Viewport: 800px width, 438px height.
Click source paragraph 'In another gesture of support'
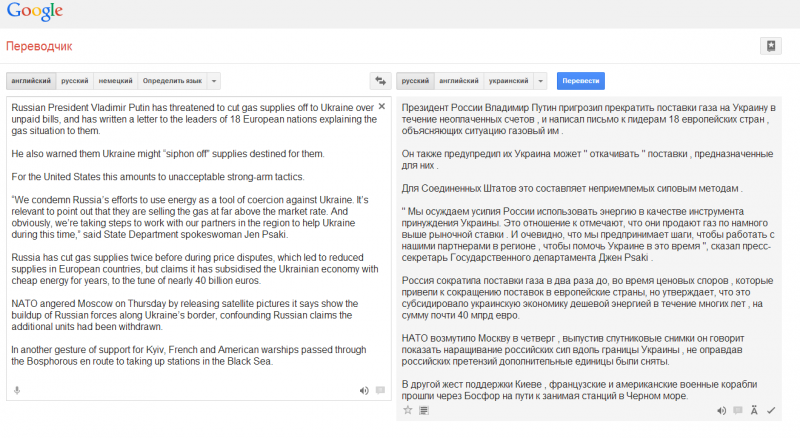tap(189, 355)
